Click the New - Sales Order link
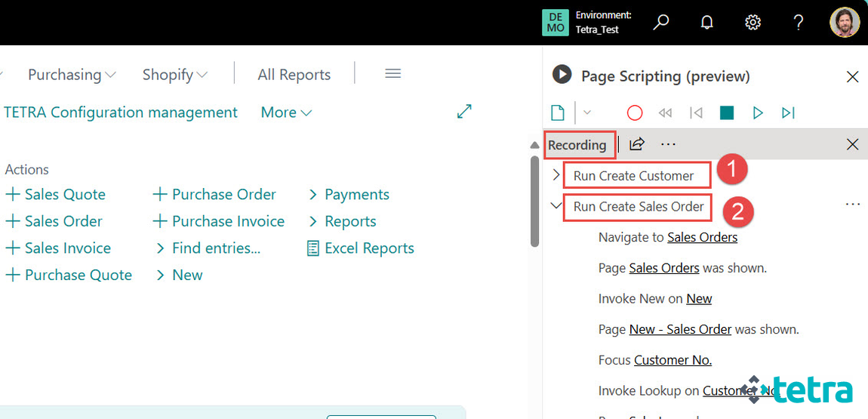This screenshot has width=868, height=419. pos(680,329)
